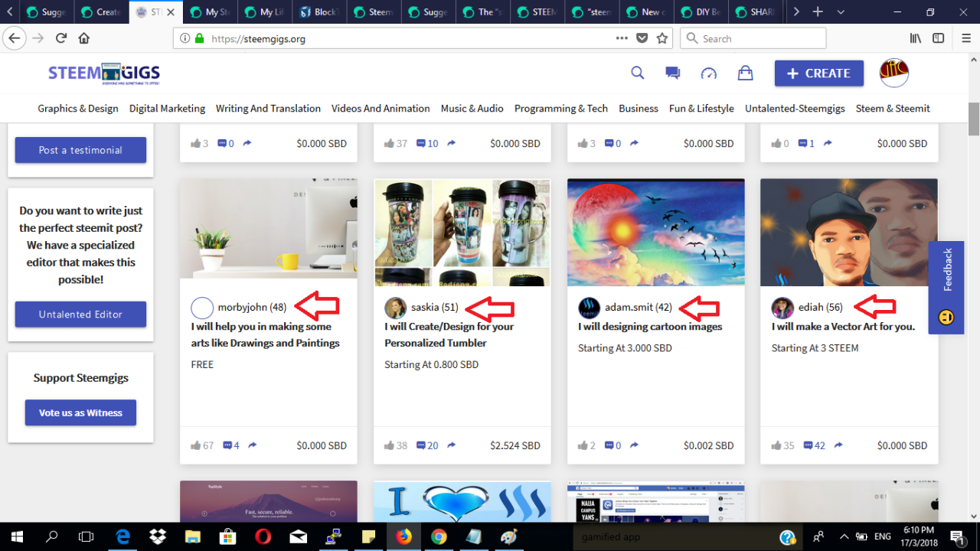Viewport: 980px width, 551px height.
Task: Like the adam.smit cartoon images gig
Action: tap(583, 445)
